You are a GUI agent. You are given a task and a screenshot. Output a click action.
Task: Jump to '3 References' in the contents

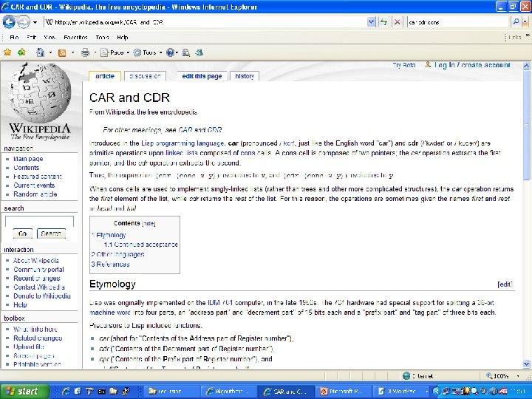pyautogui.click(x=110, y=264)
